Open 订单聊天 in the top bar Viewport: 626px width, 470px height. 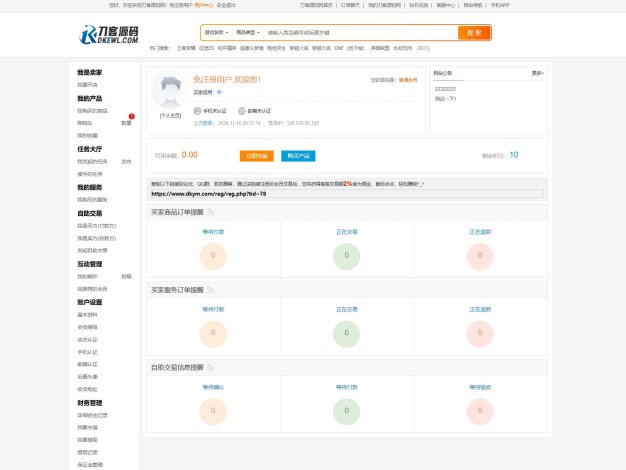click(350, 5)
